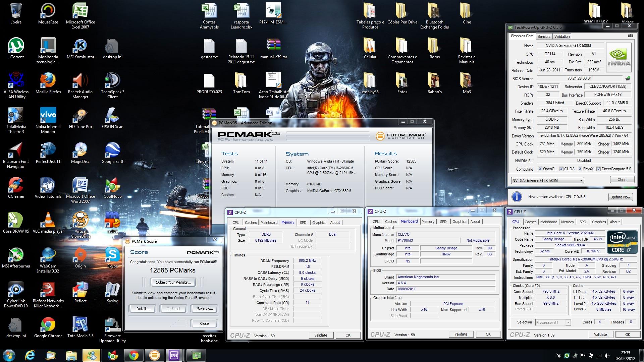Switch to CPU-Z taskbar button
The height and width of the screenshot is (362, 644).
tap(174, 355)
